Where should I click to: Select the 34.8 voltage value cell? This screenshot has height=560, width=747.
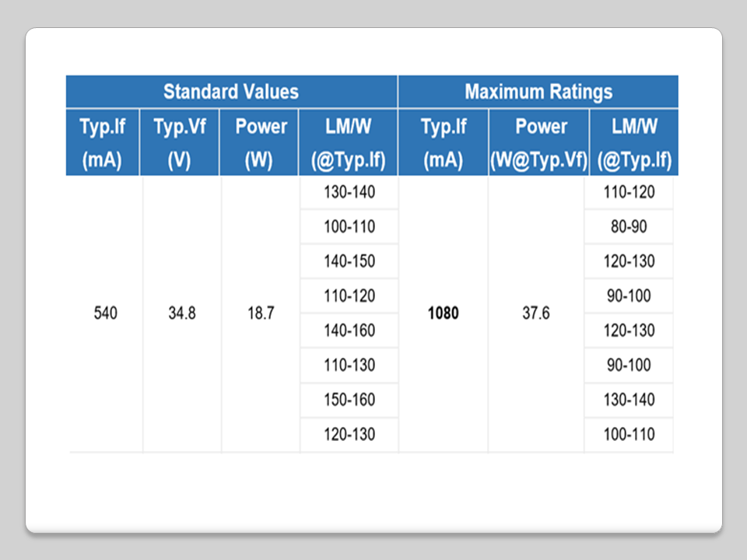[x=181, y=313]
